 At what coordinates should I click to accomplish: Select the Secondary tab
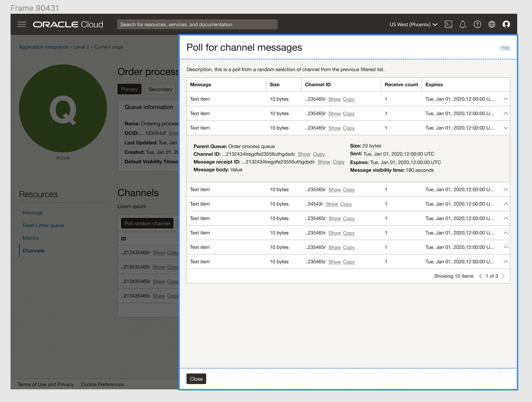point(160,89)
